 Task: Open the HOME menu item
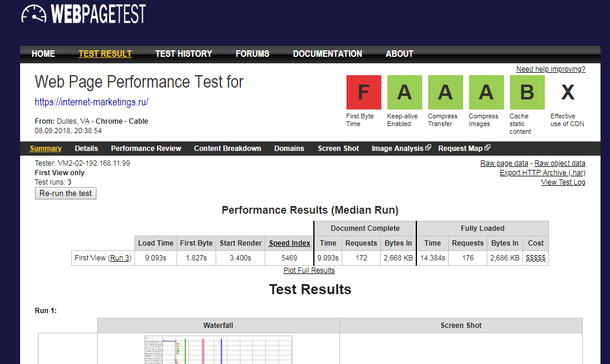[43, 54]
